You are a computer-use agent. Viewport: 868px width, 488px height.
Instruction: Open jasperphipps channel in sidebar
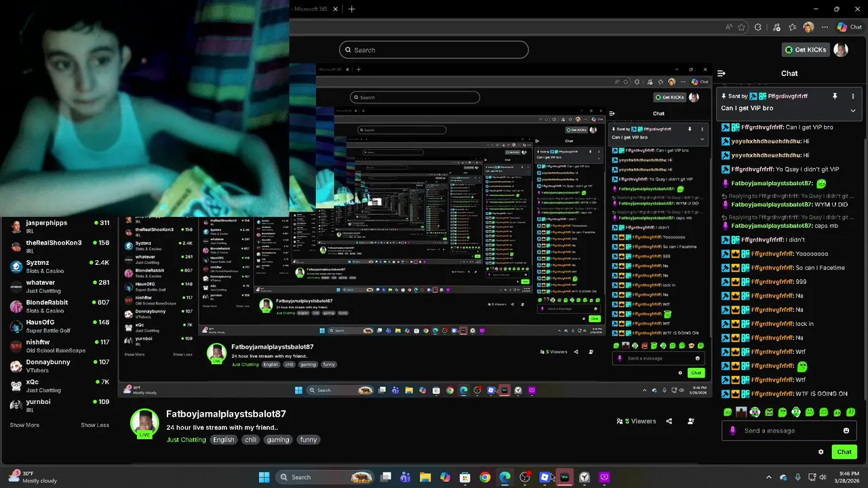pyautogui.click(x=59, y=226)
